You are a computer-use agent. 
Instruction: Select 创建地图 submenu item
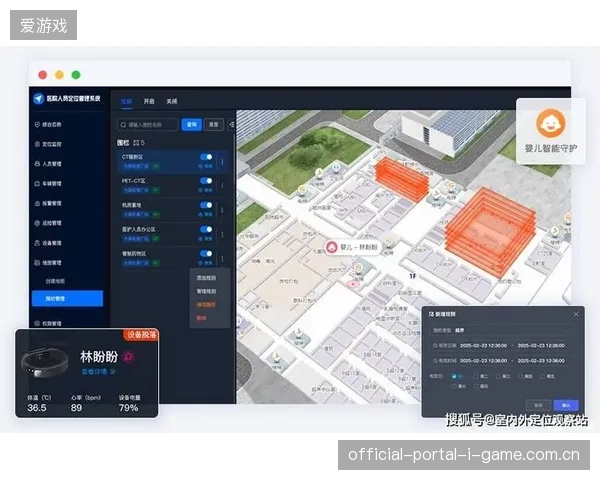(55, 281)
